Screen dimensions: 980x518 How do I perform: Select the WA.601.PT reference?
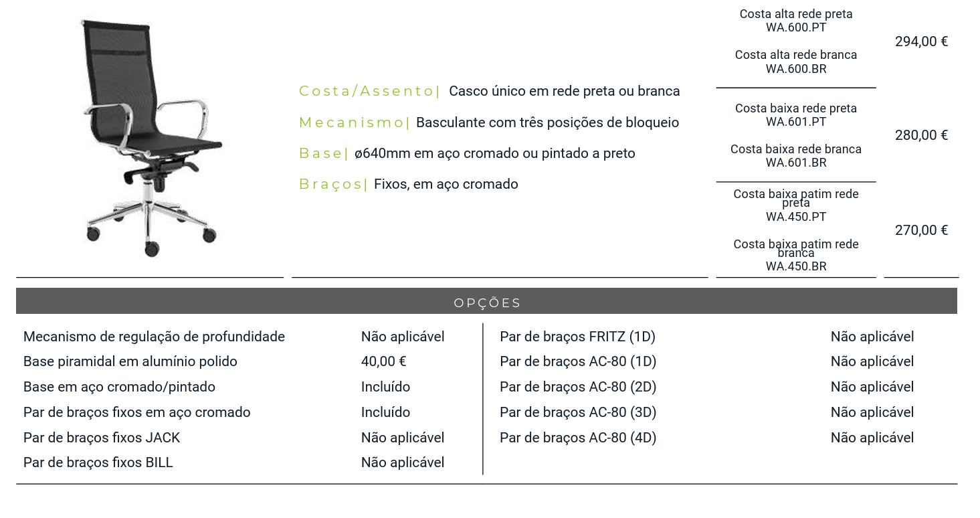796,122
